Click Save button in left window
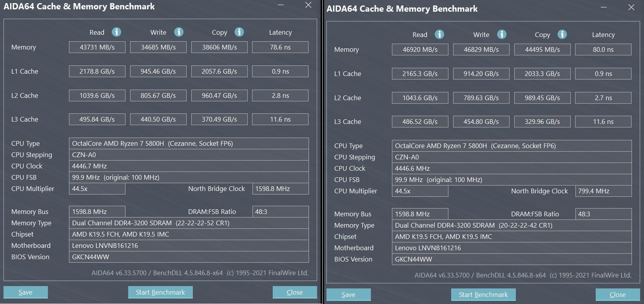 [26, 292]
